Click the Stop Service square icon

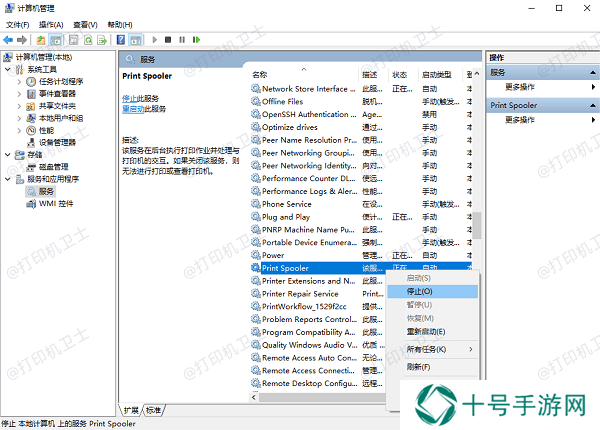pyautogui.click(x=167, y=40)
